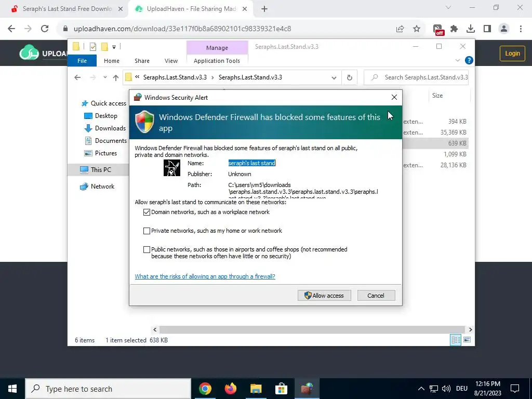This screenshot has height=399, width=532.
Task: Click the horizontal scrollbar in Explorer
Action: click(x=312, y=329)
